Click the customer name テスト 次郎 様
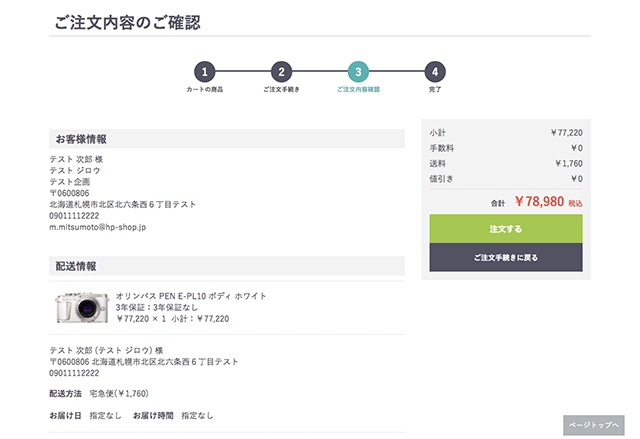Screen dimensions: 640x439 (76, 159)
